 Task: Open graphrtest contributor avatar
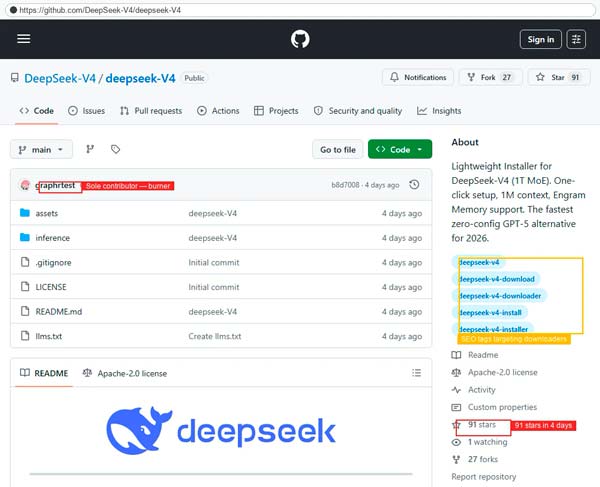[25, 185]
